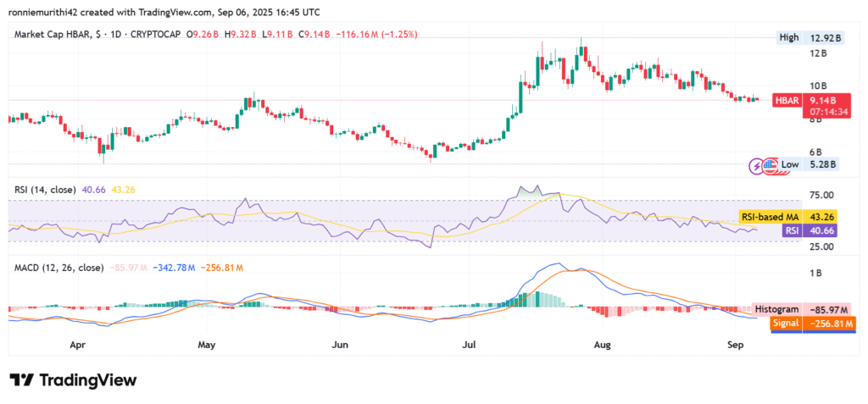
Task: Open the MACD (12, 26, close) indicator legend
Action: [58, 268]
